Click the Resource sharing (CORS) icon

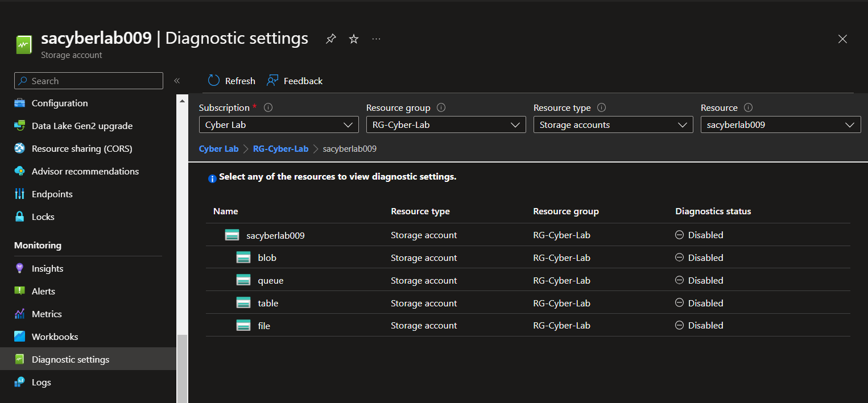pyautogui.click(x=20, y=148)
